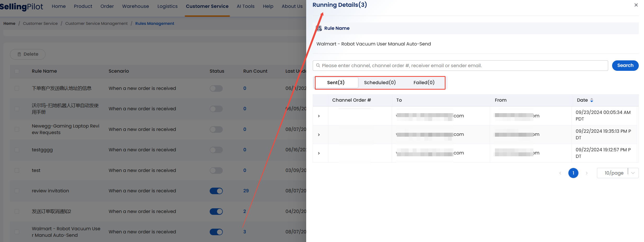Click the Delete button above the rules table
The image size is (644, 242).
click(x=28, y=54)
